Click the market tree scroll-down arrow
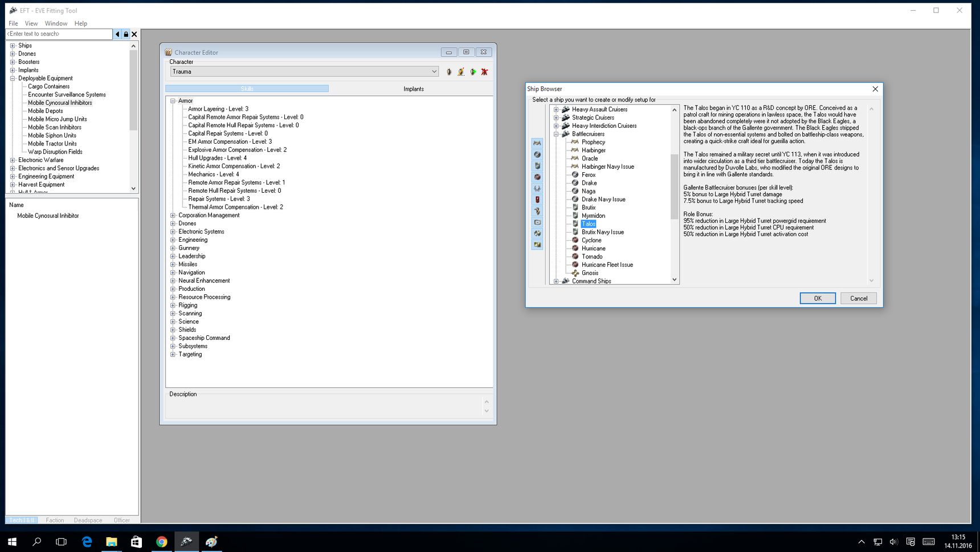This screenshot has height=552, width=980. tap(133, 188)
